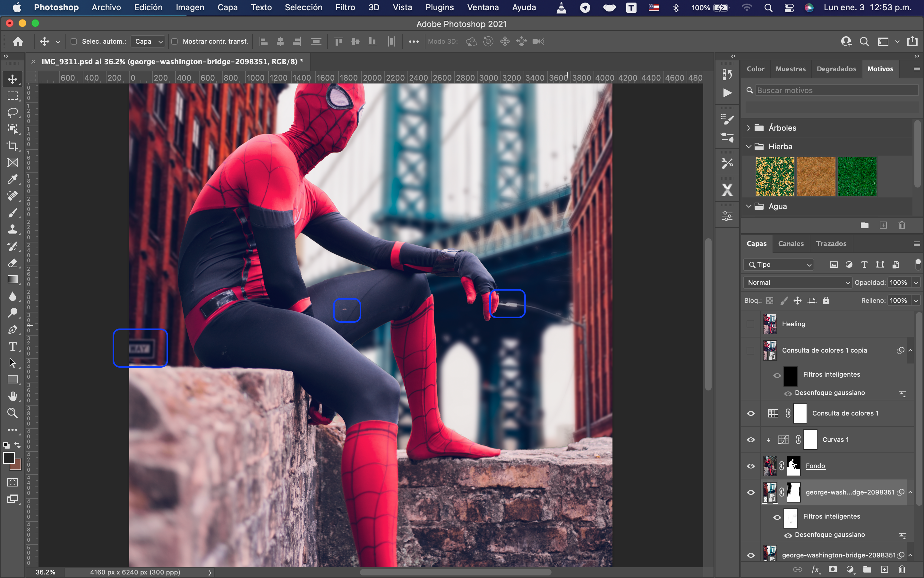Screen dimensions: 924x578
Task: Select the Horizontal Type tool
Action: click(x=13, y=346)
